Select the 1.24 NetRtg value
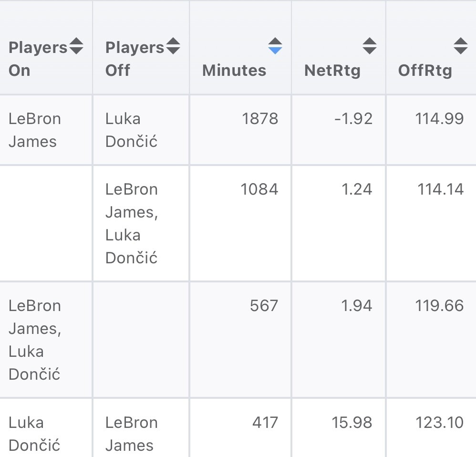This screenshot has width=476, height=457. [357, 189]
